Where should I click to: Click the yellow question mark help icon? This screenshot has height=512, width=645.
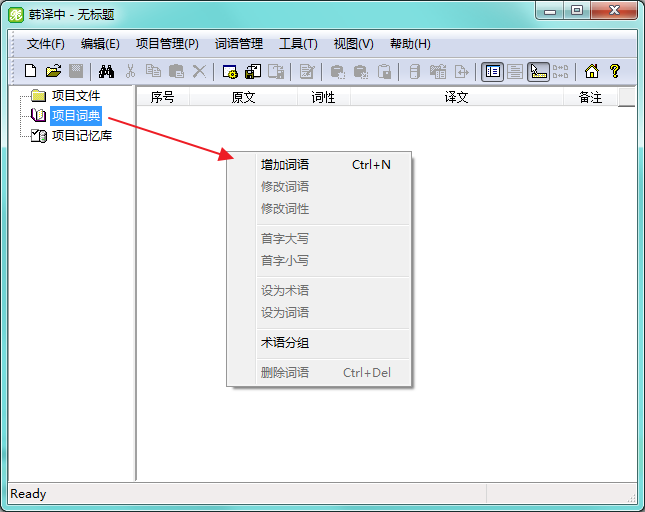615,71
